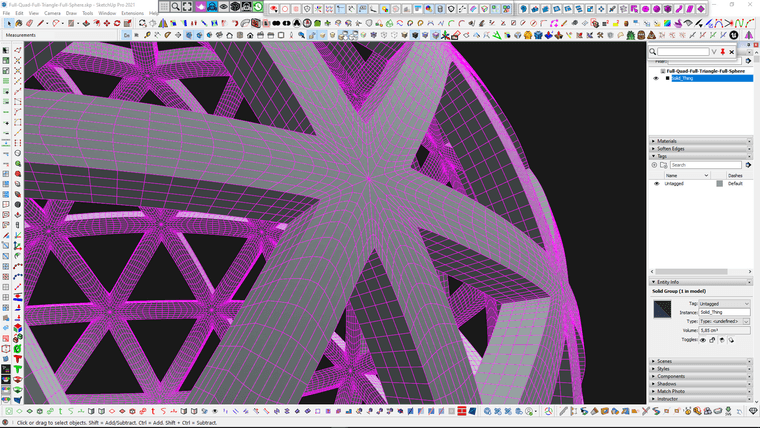Screen dimensions: 760x428
Task: Click the magenta cube solid tools icon
Action: coord(667,9)
